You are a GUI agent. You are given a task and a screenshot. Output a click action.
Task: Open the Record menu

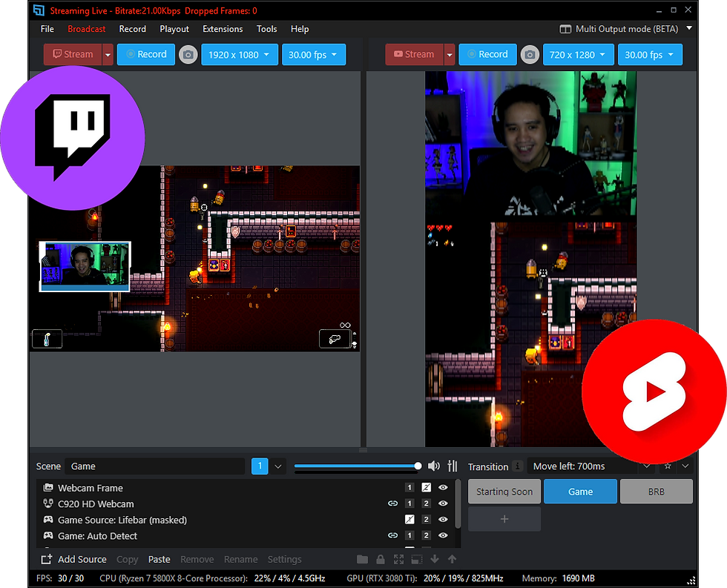pos(133,29)
